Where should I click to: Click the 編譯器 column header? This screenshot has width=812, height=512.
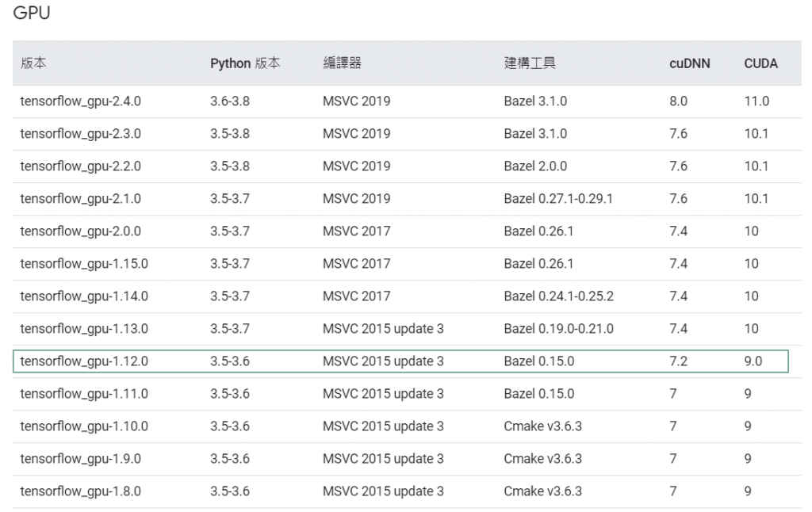point(343,63)
